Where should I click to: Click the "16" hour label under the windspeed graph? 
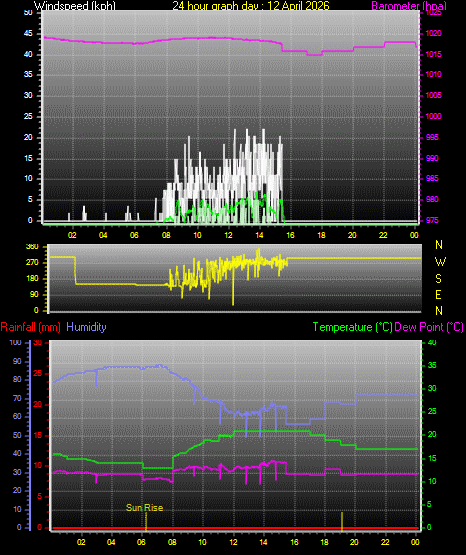[290, 235]
